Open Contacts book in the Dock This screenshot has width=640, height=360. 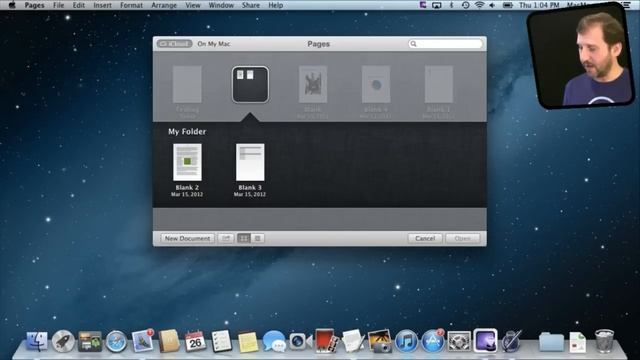tap(169, 341)
